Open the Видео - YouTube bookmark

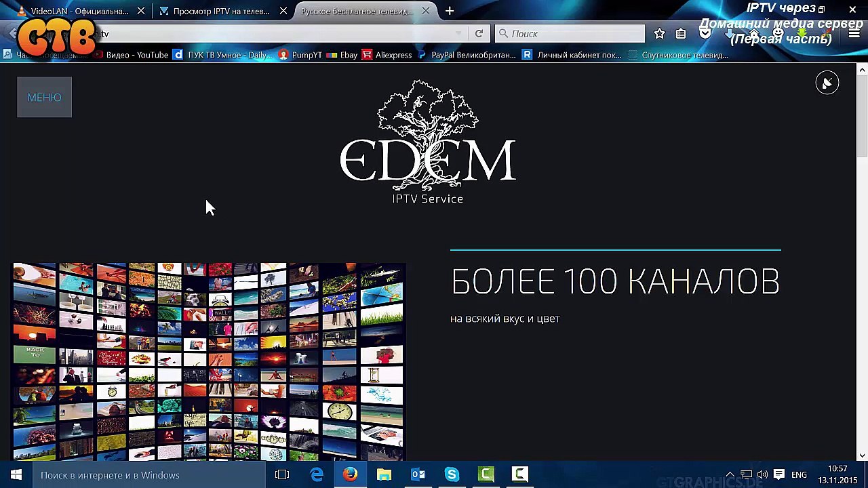pos(132,55)
